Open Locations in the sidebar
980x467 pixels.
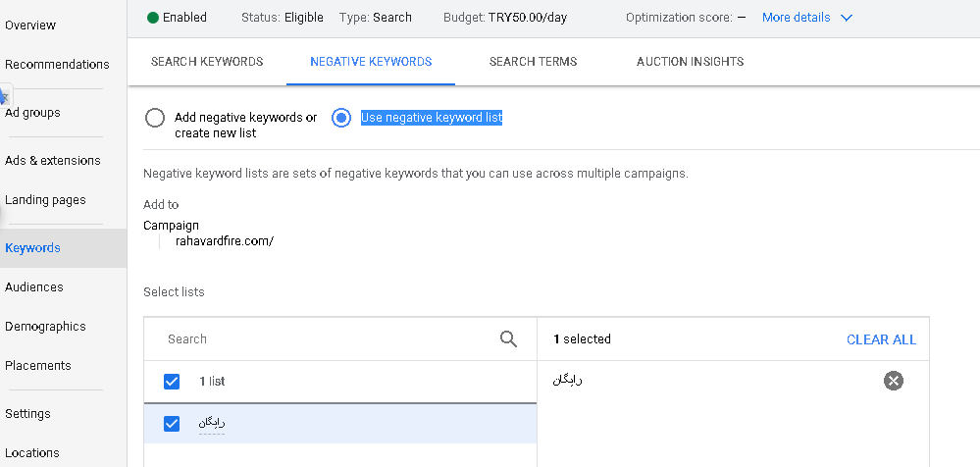31,452
